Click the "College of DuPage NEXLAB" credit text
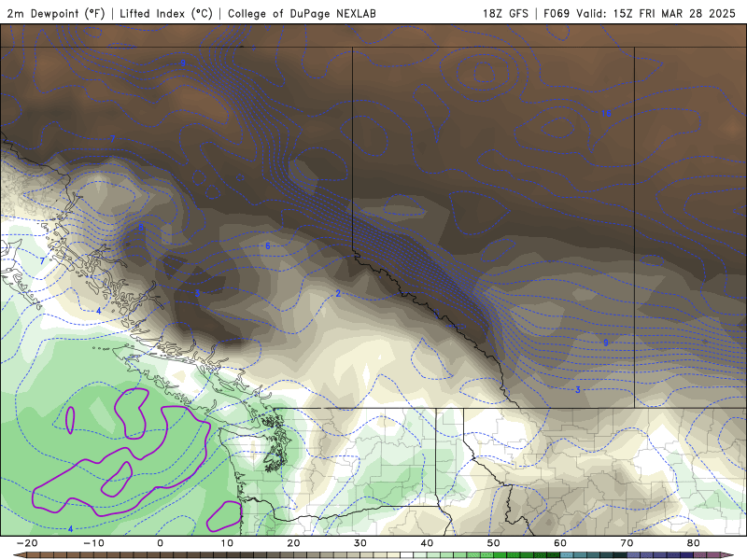747x560 pixels. (302, 13)
